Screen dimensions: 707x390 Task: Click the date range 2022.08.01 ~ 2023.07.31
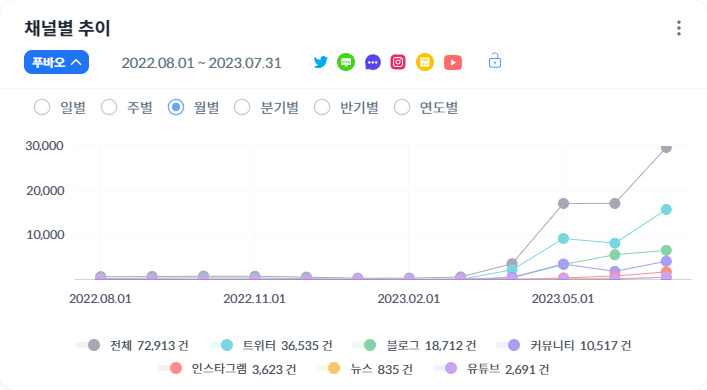pyautogui.click(x=201, y=63)
